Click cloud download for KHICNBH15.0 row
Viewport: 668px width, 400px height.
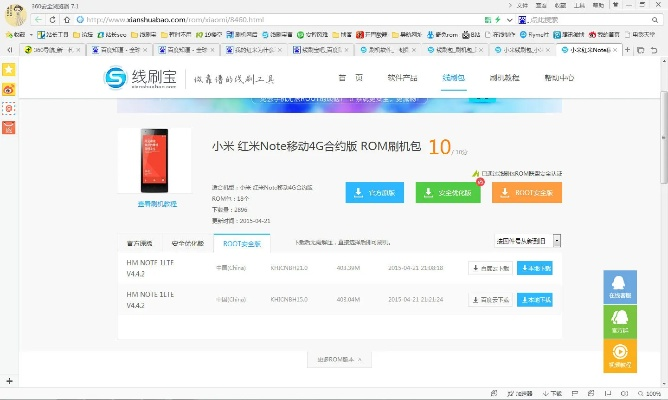point(490,300)
